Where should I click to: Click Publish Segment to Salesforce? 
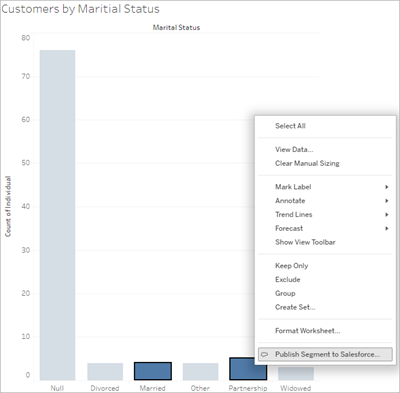(x=325, y=354)
